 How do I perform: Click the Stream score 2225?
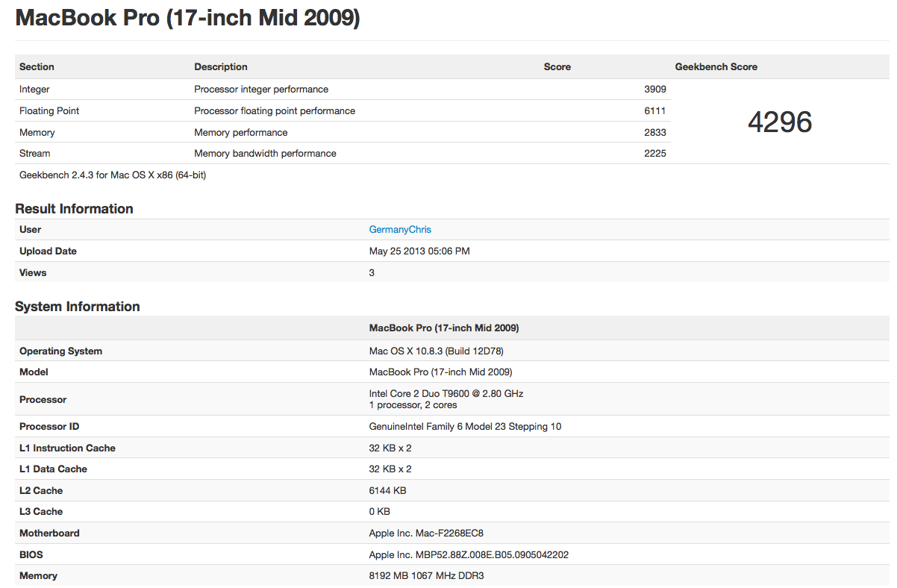[655, 154]
